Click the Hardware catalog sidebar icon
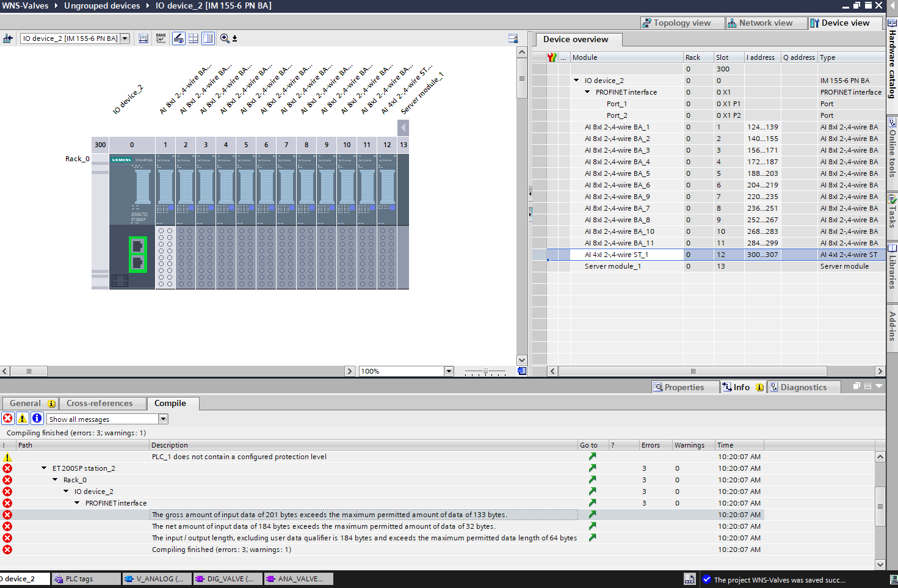 pyautogui.click(x=892, y=23)
